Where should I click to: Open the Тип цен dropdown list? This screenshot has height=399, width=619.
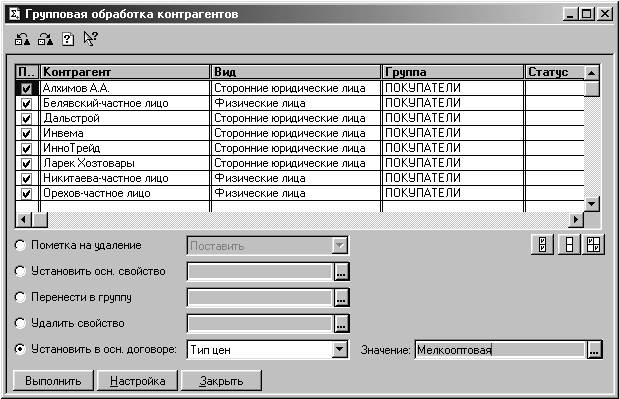[340, 349]
